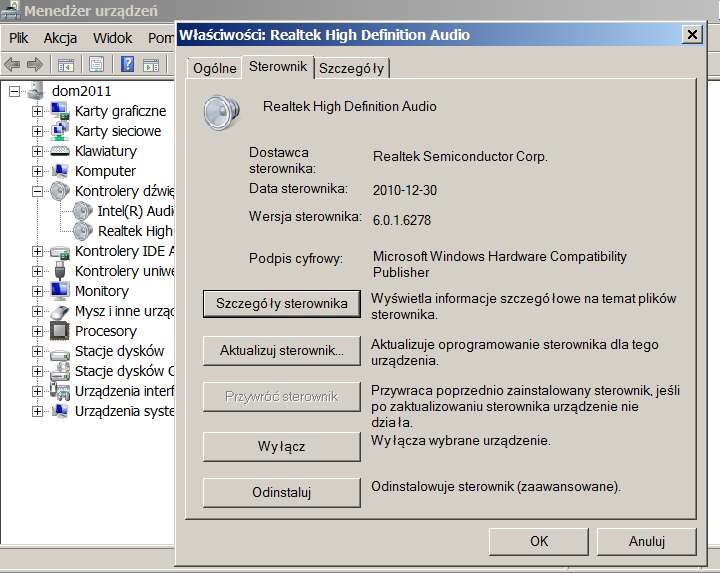Click driver version value 6.0.1.6278

pyautogui.click(x=402, y=220)
